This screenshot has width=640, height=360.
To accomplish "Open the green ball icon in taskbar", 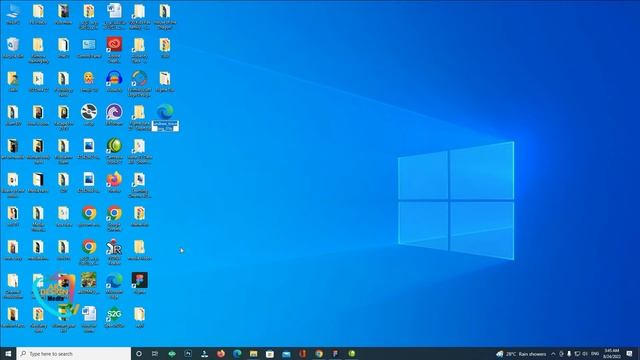I will tap(351, 353).
